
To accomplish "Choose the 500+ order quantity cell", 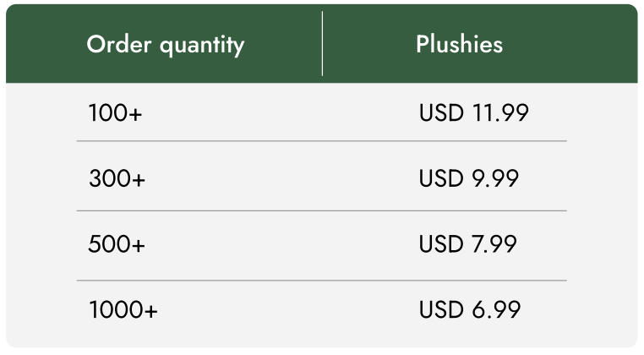I will point(117,244).
